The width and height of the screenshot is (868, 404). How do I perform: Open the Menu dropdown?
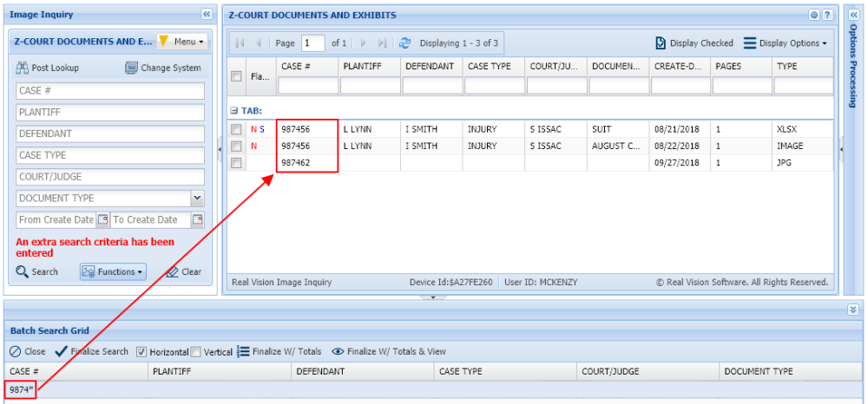[x=181, y=42]
